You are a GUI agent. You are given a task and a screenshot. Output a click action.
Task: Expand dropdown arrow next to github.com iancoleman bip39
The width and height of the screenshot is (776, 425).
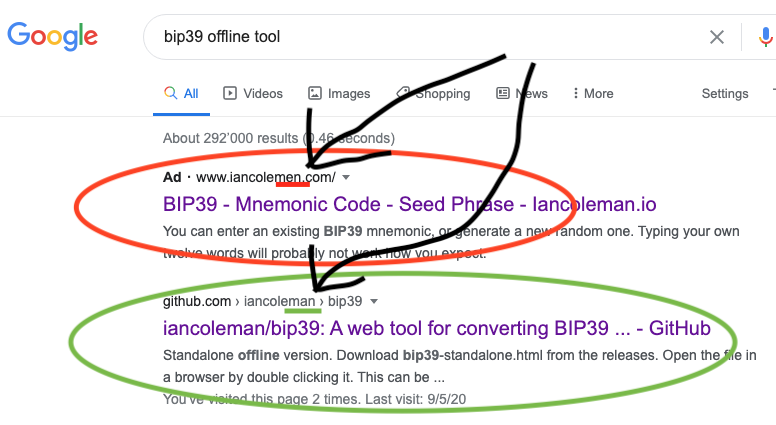click(374, 301)
